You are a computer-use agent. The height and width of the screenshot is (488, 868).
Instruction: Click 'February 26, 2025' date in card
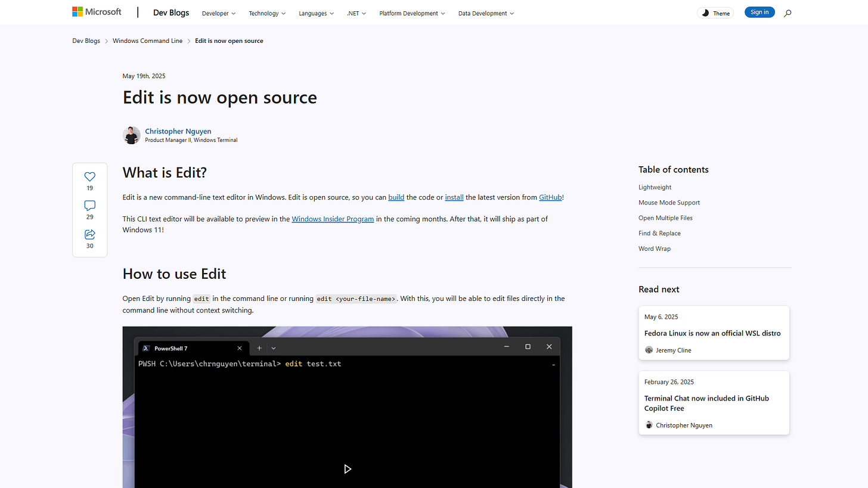pos(669,382)
